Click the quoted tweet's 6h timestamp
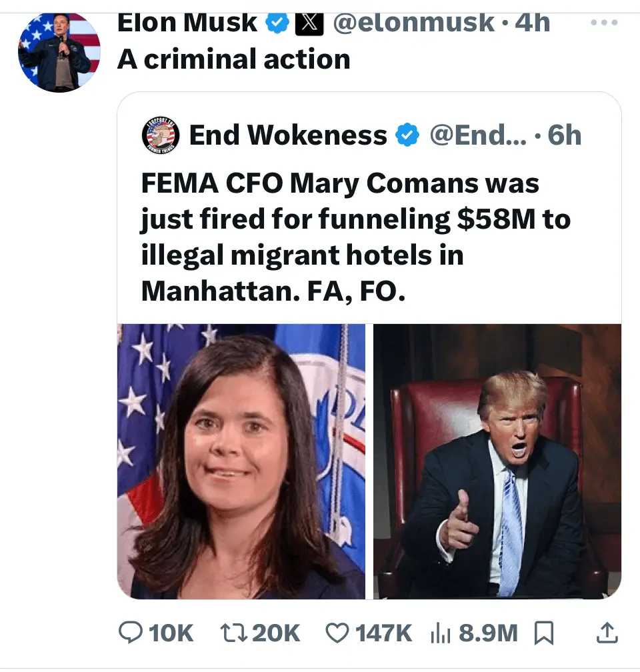640x672 pixels. point(564,135)
